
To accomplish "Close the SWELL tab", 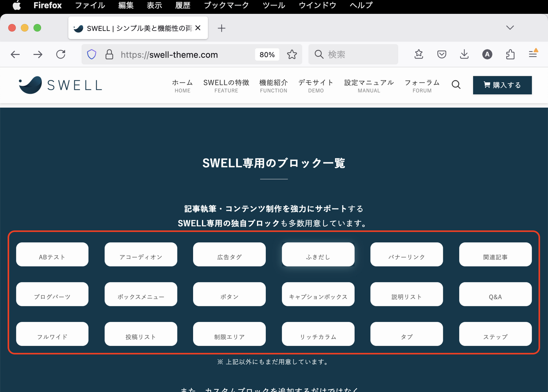I will 198,28.
